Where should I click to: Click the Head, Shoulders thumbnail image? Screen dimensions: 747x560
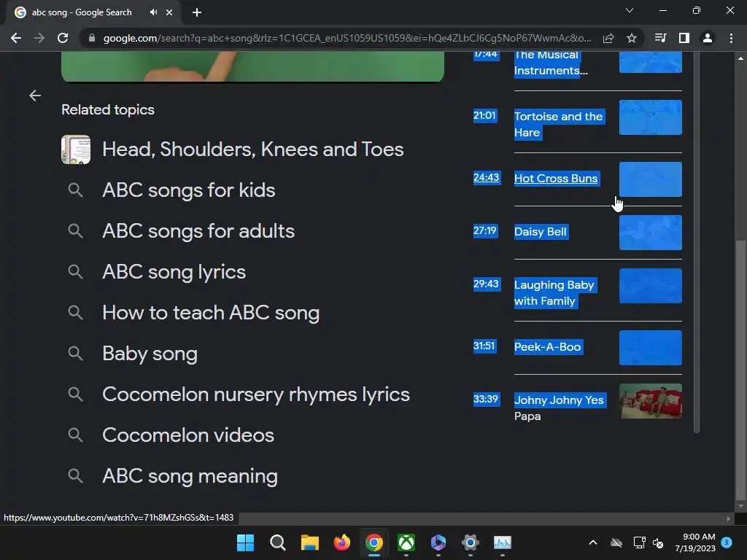pos(76,149)
